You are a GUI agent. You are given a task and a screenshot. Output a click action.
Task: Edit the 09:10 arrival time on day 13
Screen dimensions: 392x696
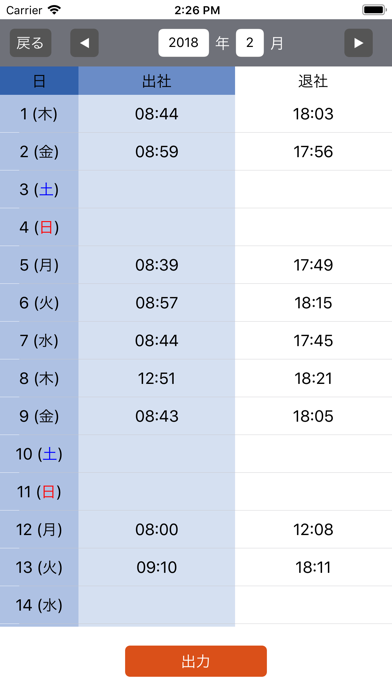coord(157,567)
